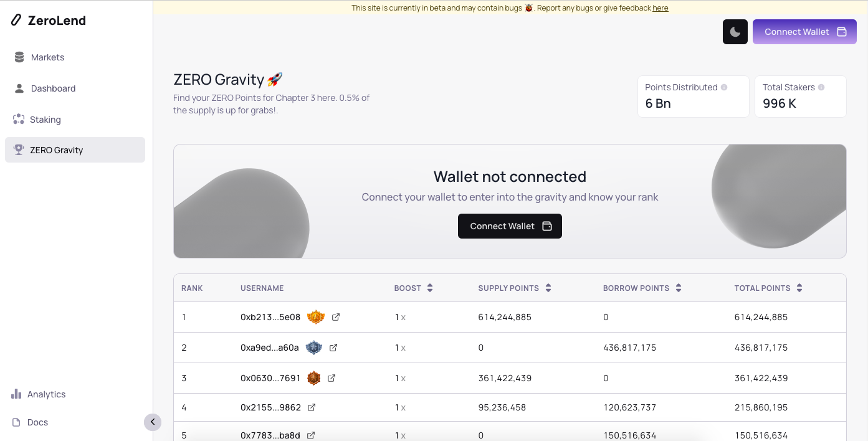Open the Markets page
Viewport: 868px width, 441px height.
pos(47,57)
